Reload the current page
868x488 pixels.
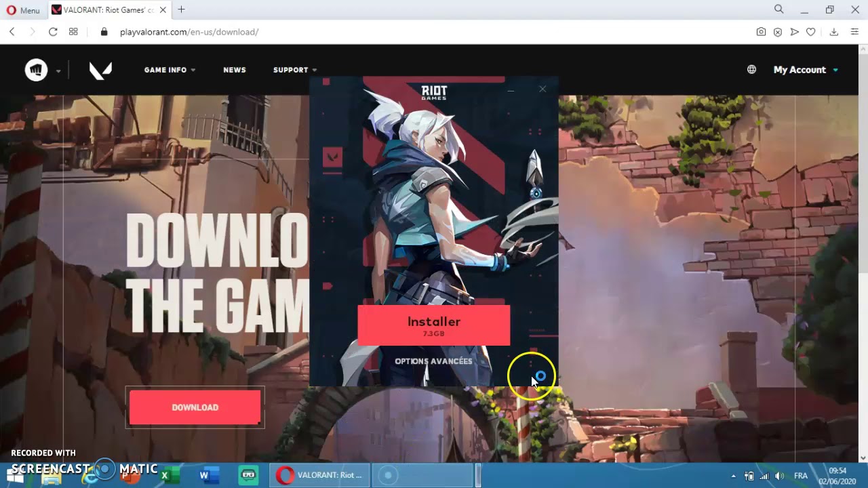53,32
